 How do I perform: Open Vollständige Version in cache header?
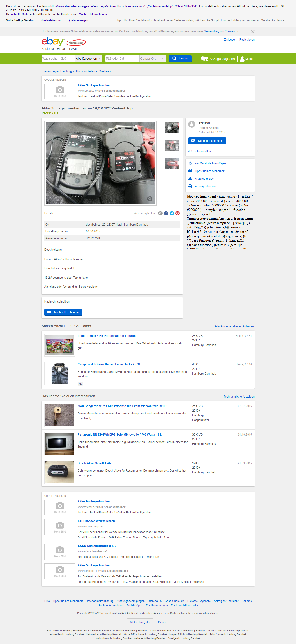click(20, 20)
